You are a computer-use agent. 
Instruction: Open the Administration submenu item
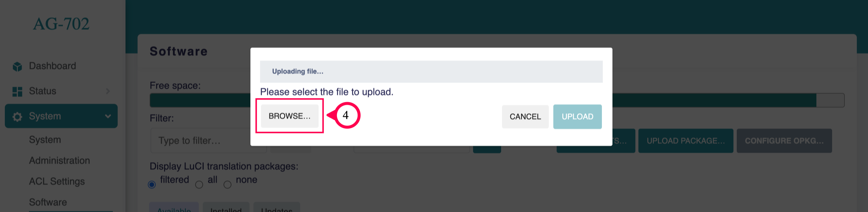click(59, 160)
